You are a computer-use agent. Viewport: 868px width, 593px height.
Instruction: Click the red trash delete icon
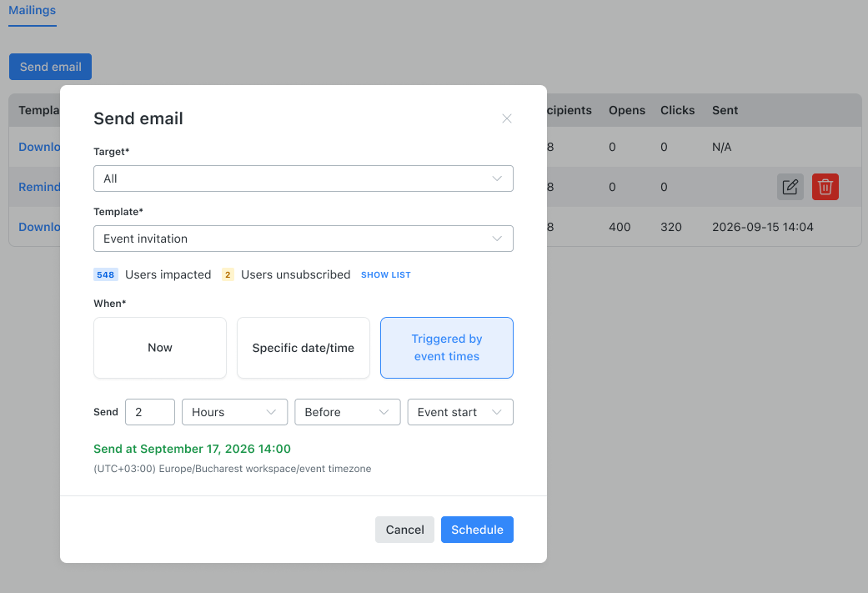point(825,187)
